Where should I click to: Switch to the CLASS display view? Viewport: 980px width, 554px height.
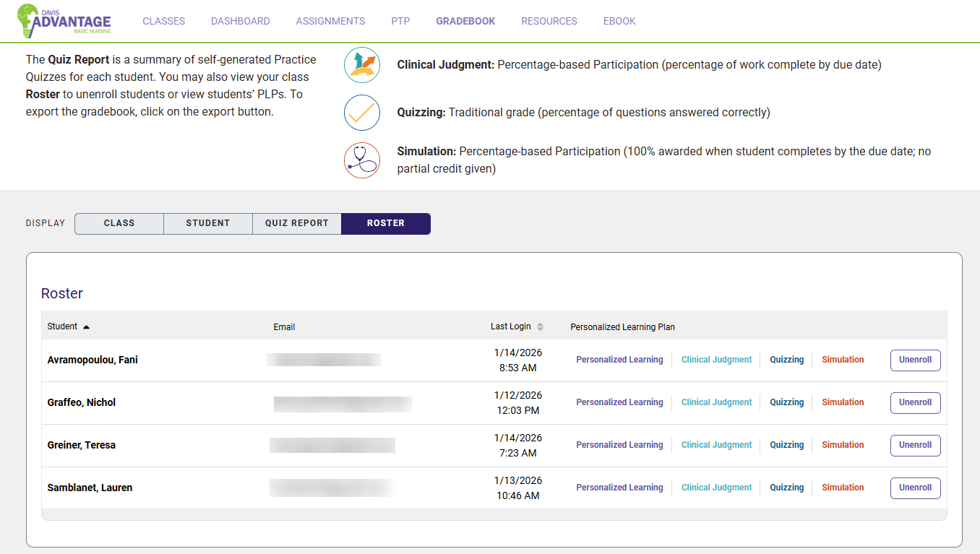point(119,223)
